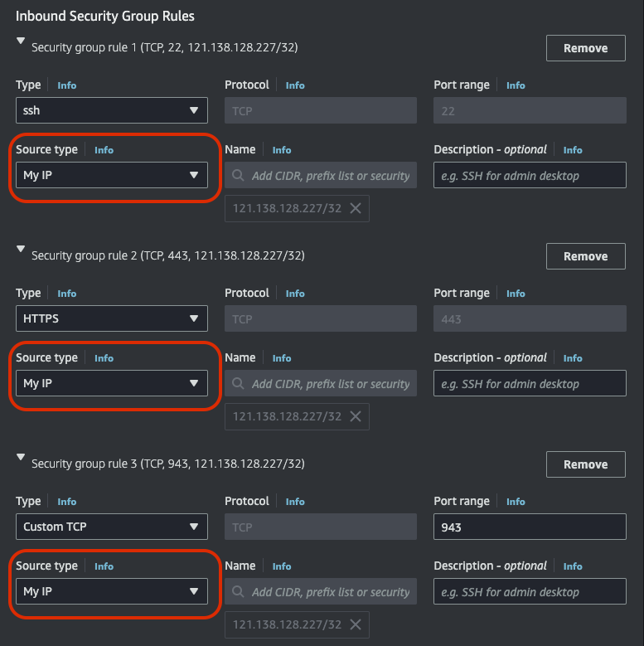This screenshot has width=644, height=646.
Task: Click the disabled Protocol TCP field in rule 2
Action: 321,318
